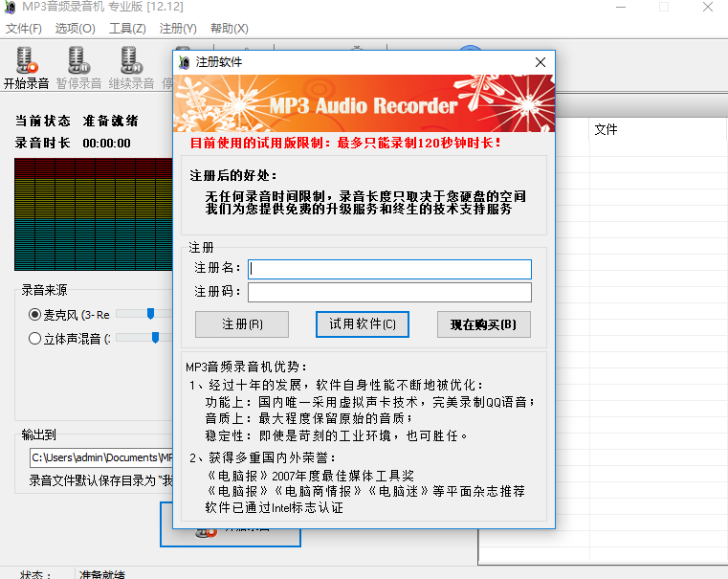
Task: Click the 暂停录音 toolbar icon
Action: (78, 61)
